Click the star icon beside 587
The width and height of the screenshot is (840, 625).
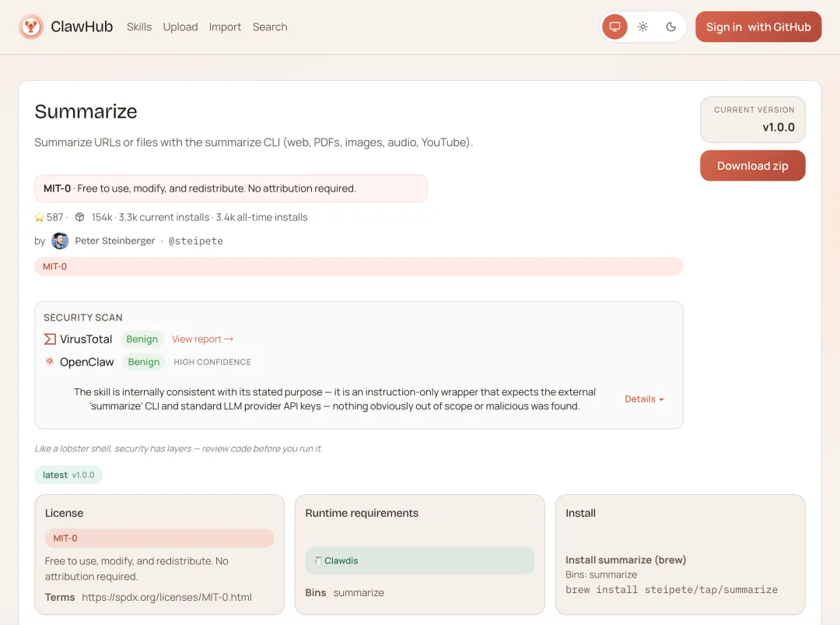39,217
